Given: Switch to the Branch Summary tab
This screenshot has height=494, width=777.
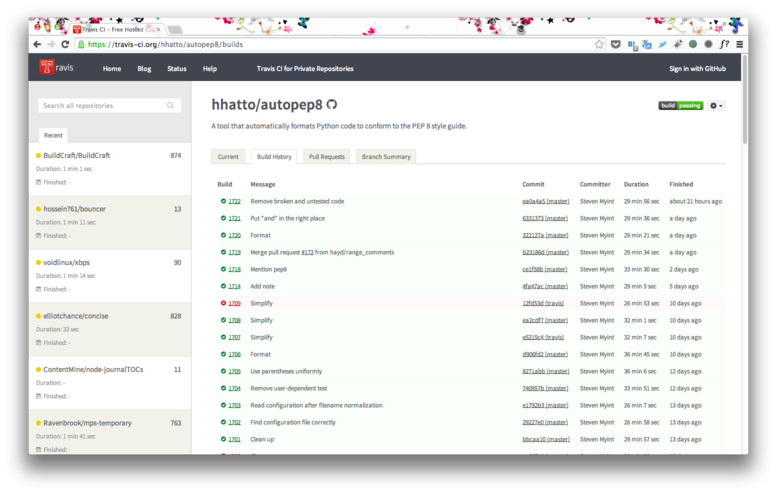Looking at the screenshot, I should pyautogui.click(x=386, y=157).
